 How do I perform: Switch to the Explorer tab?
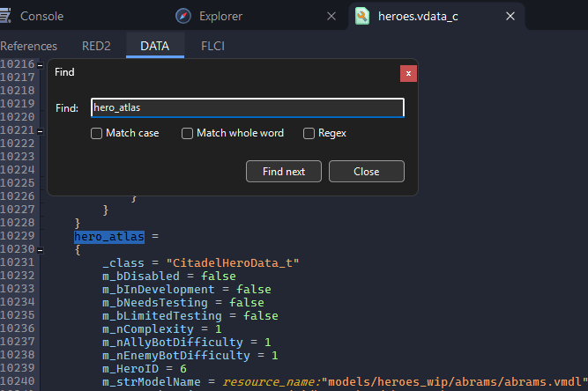220,16
